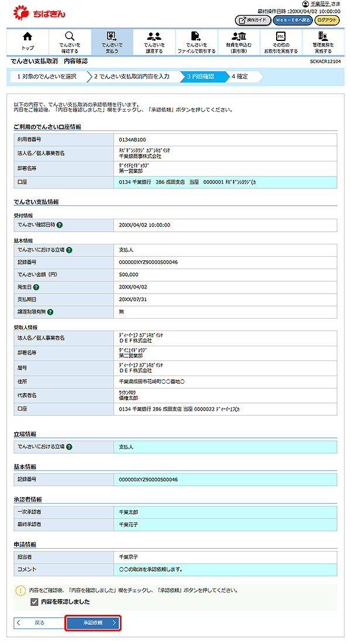Click the でんさいをファイルで取引する file icon
The height and width of the screenshot is (644, 351).
pos(196,36)
